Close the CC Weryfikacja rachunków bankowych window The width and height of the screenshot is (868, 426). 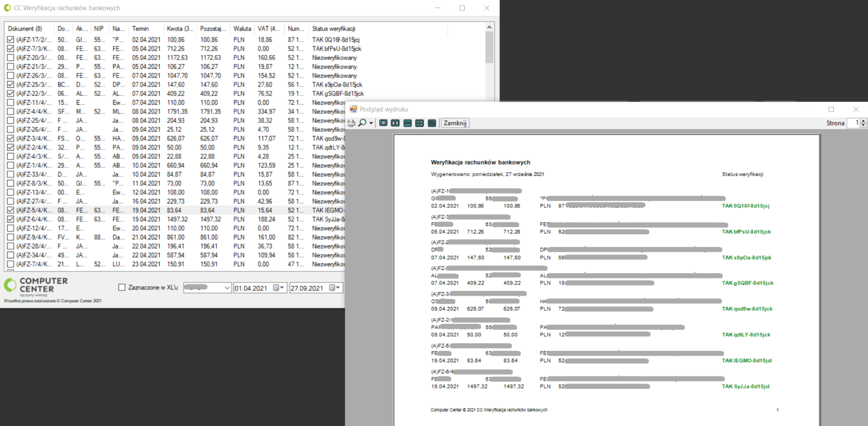(x=487, y=8)
